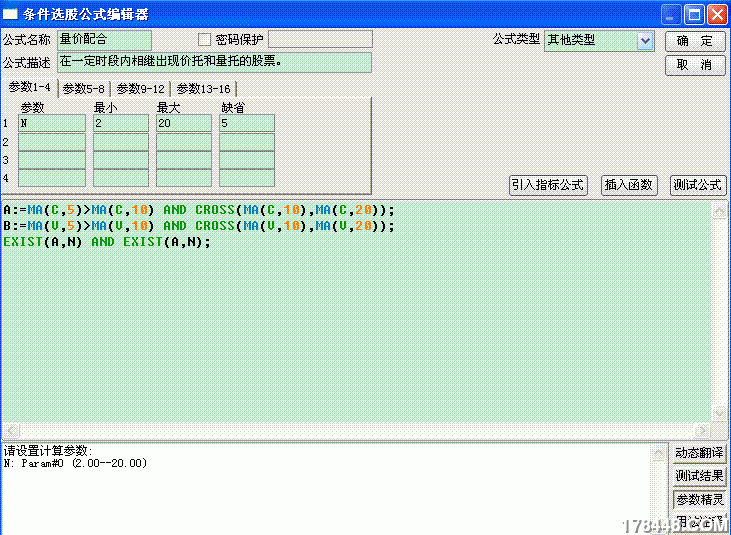Click the row 2 缺省 field
The width and height of the screenshot is (731, 535).
[x=247, y=142]
